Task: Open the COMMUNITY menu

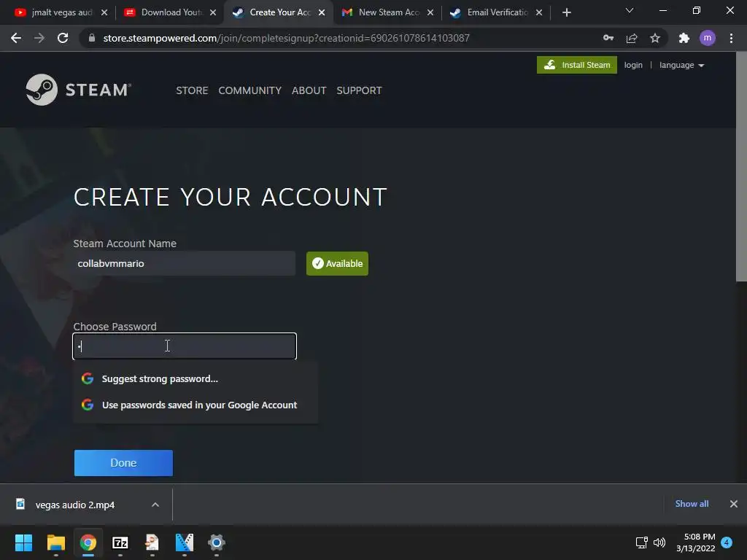Action: click(x=249, y=90)
